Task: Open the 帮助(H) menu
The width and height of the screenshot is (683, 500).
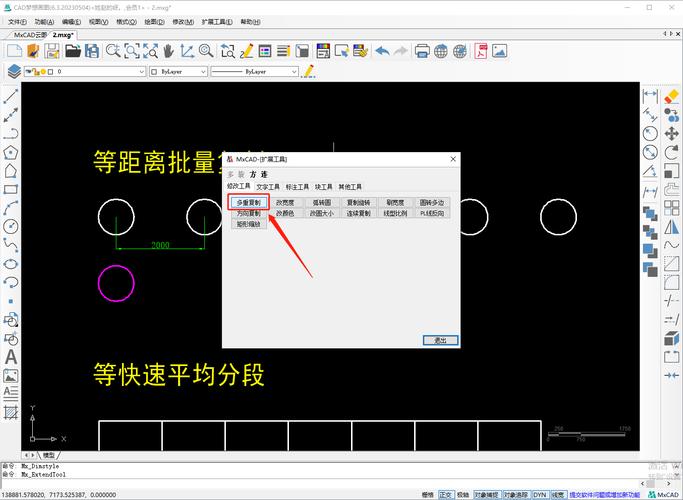Action: [x=250, y=22]
